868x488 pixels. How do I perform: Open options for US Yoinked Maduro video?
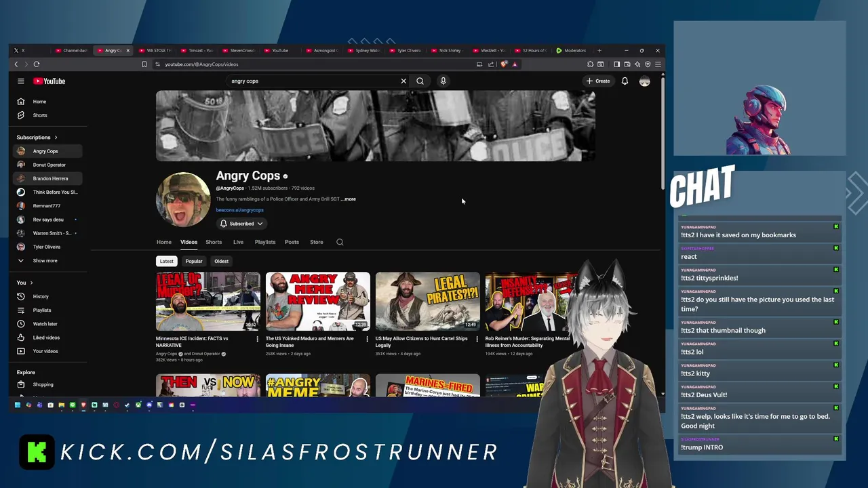(x=367, y=339)
